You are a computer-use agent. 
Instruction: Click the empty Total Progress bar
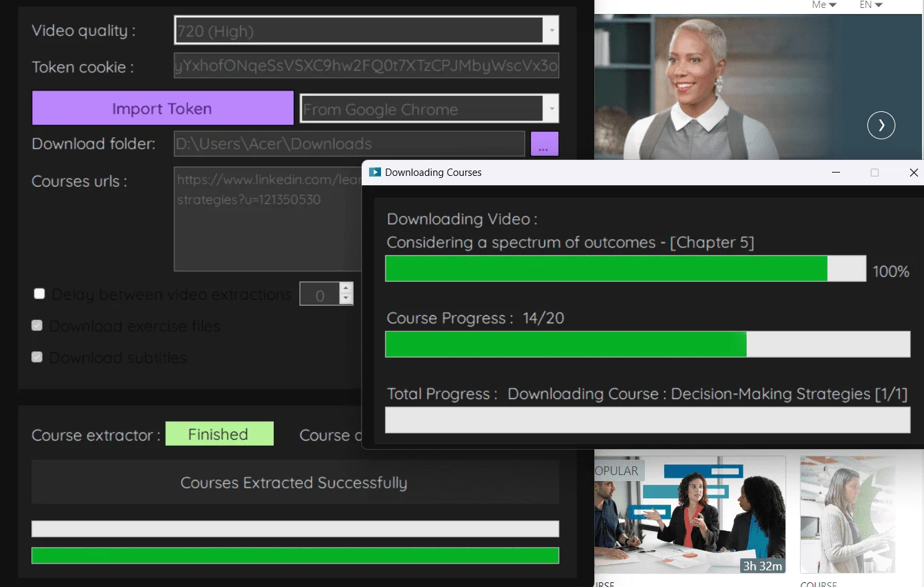[x=648, y=420]
